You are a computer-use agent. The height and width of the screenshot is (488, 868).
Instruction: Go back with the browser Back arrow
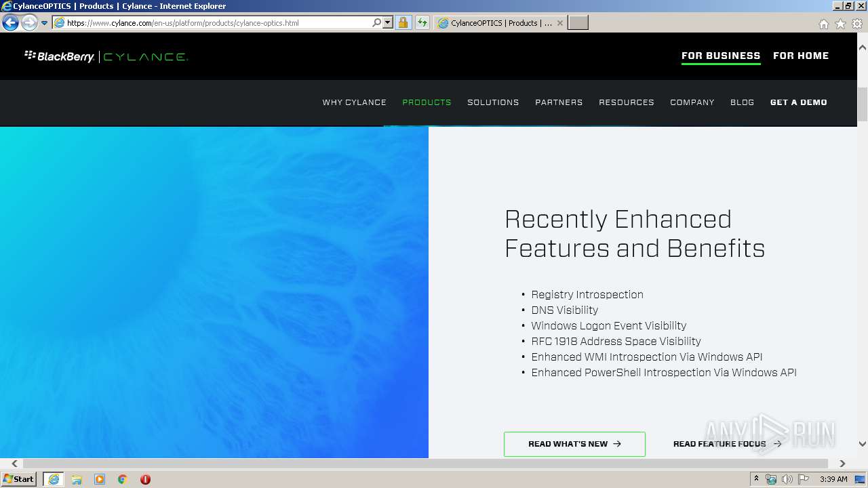click(x=10, y=22)
